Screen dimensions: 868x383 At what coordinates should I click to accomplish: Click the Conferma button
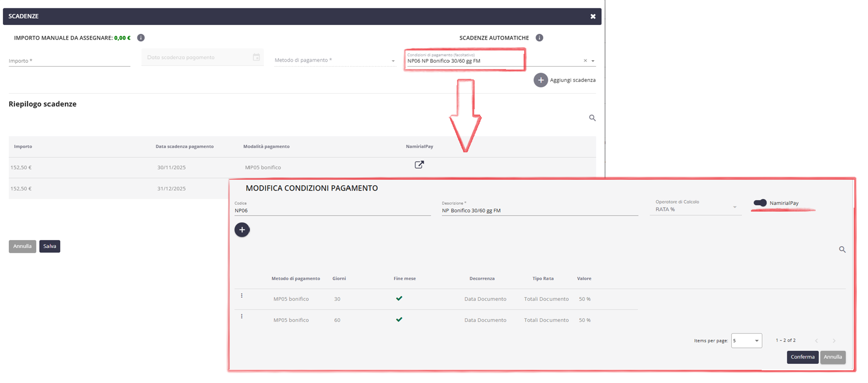(802, 357)
